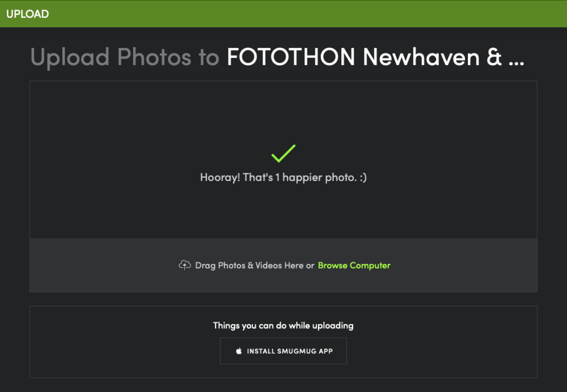Click the empty upload area above the checkmark
Screen dimensions: 567x392
(283, 110)
